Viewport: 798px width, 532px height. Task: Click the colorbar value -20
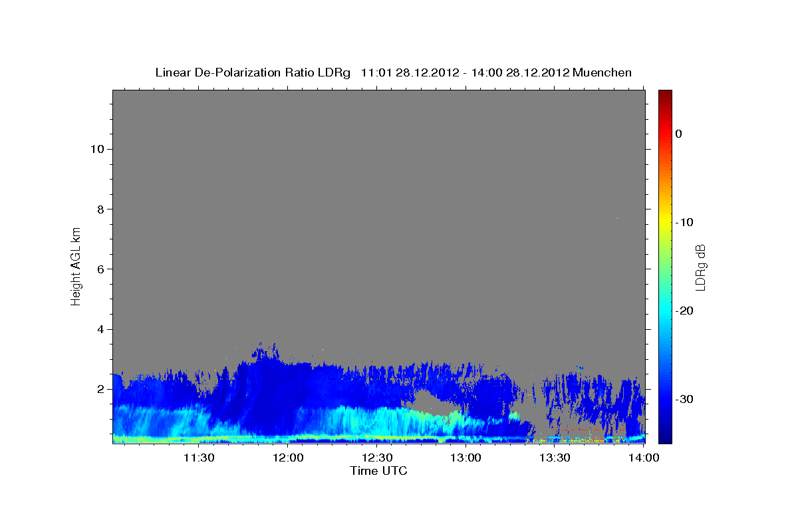click(685, 311)
